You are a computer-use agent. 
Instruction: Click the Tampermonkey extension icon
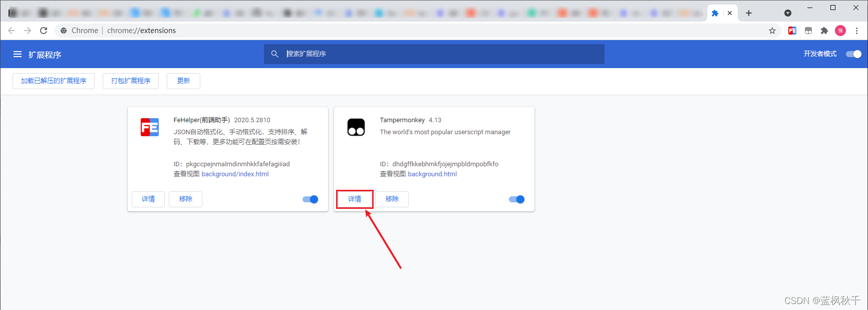(356, 127)
